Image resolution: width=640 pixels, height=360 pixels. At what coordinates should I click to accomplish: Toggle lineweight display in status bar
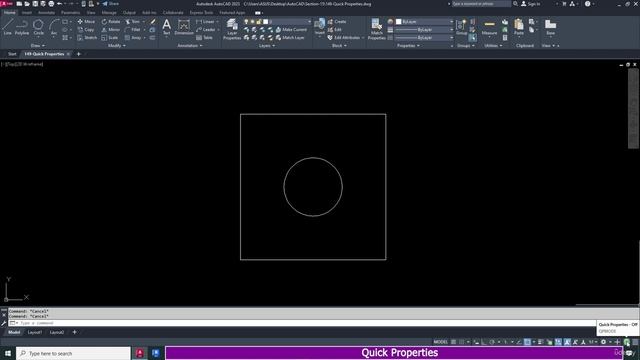coord(540,342)
